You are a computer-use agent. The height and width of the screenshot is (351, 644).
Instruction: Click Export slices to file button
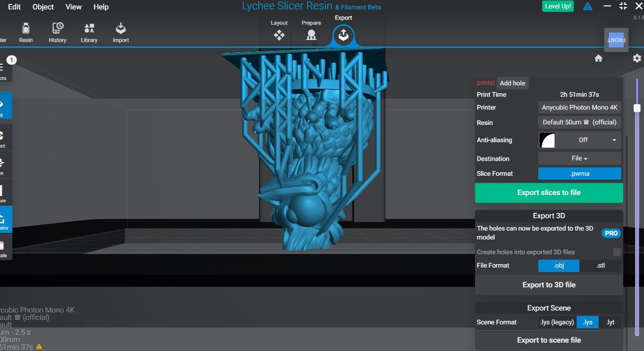pyautogui.click(x=549, y=193)
